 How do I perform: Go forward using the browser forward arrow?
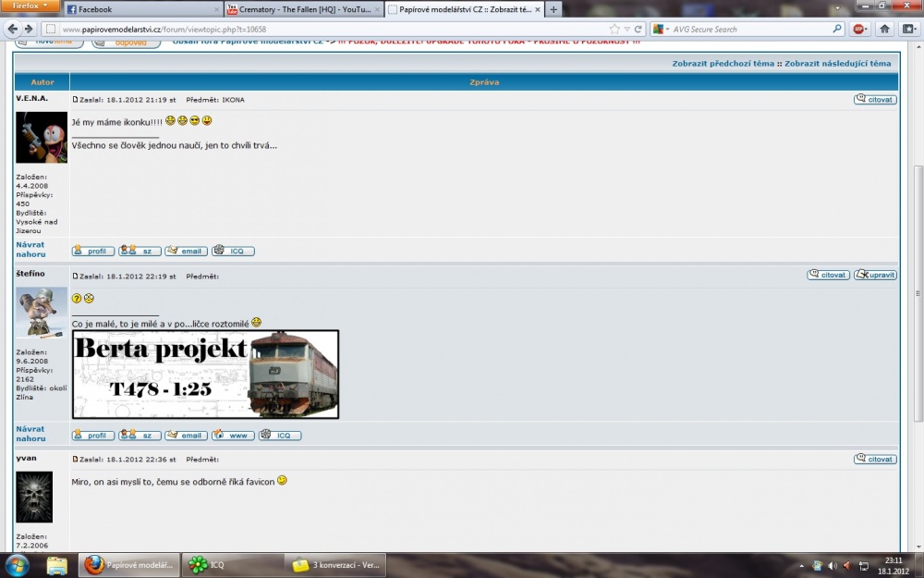[29, 29]
